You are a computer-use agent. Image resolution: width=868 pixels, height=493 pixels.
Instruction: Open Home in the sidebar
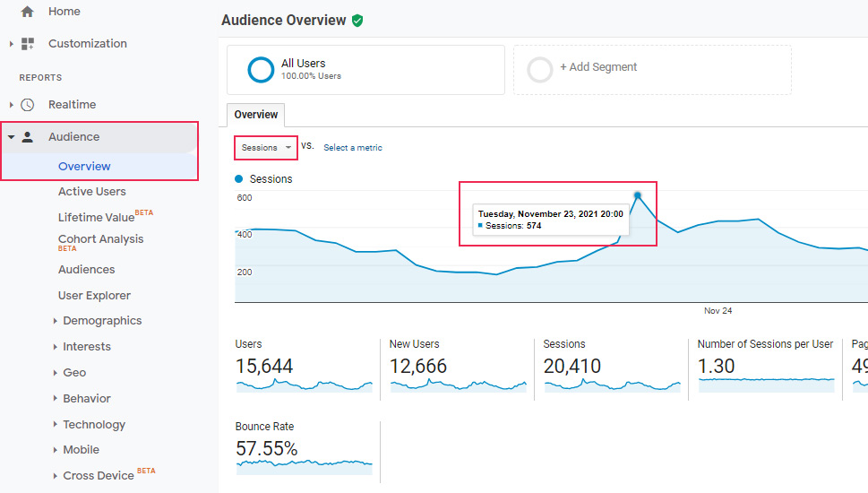tap(64, 12)
